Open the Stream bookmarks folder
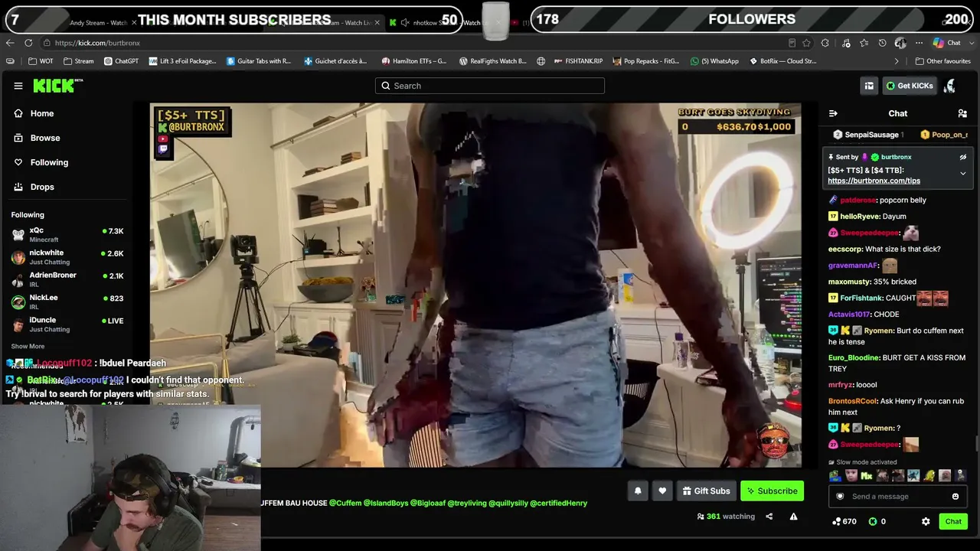980x551 pixels. coord(79,61)
